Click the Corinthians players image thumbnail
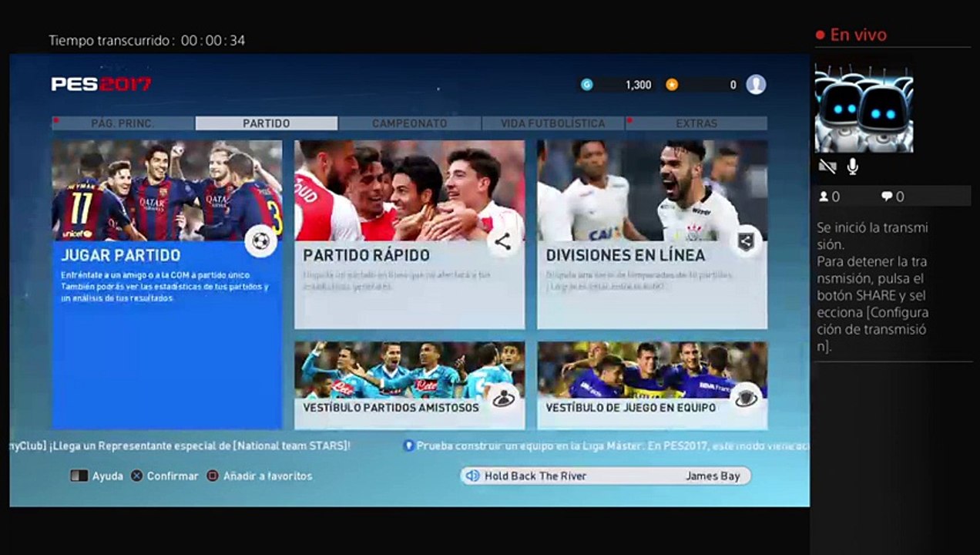Image resolution: width=980 pixels, height=555 pixels. click(x=652, y=190)
